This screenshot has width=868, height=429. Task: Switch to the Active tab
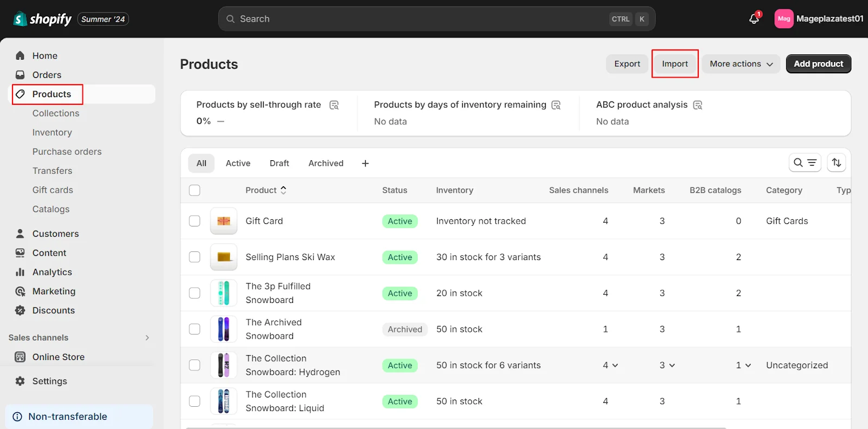coord(238,163)
